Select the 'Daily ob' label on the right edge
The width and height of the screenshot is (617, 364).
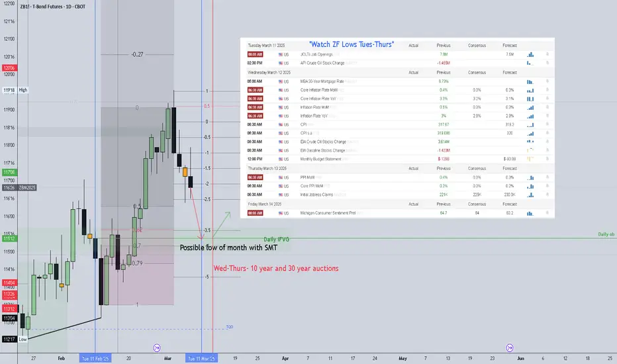click(x=606, y=234)
